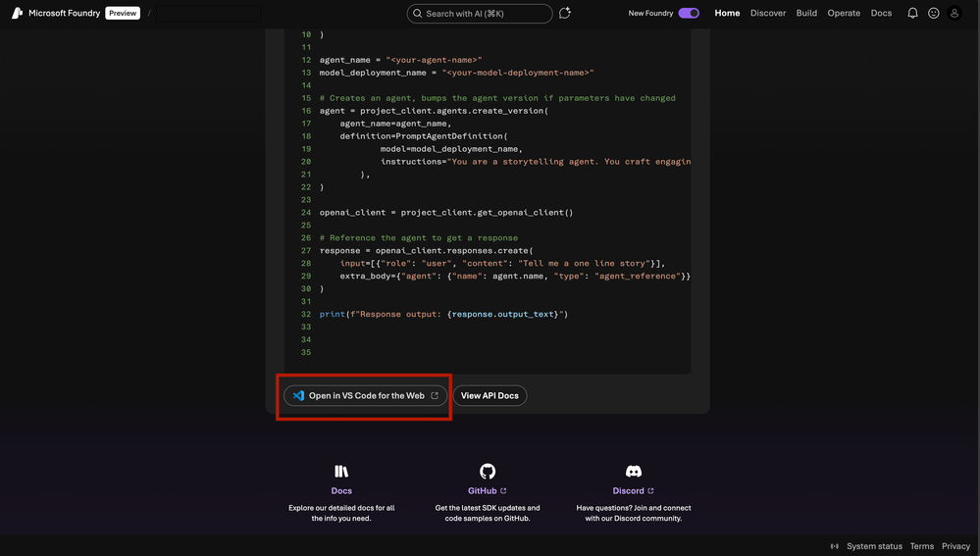
Task: Go to the Build tab
Action: (x=806, y=13)
